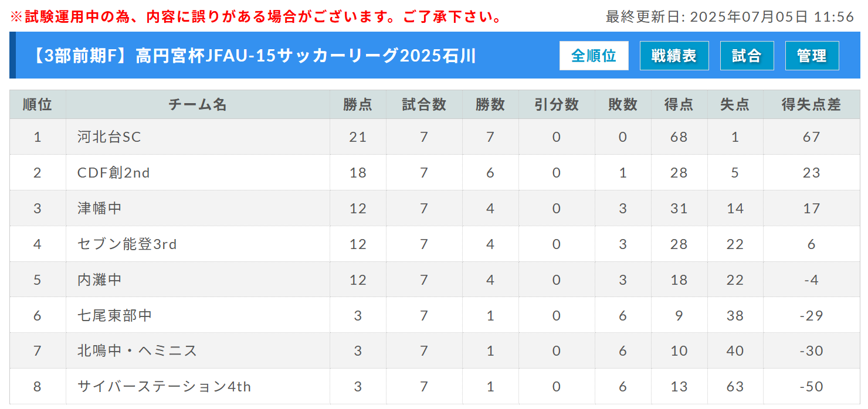868x409 pixels.
Task: Open the 試合 tab
Action: [747, 56]
